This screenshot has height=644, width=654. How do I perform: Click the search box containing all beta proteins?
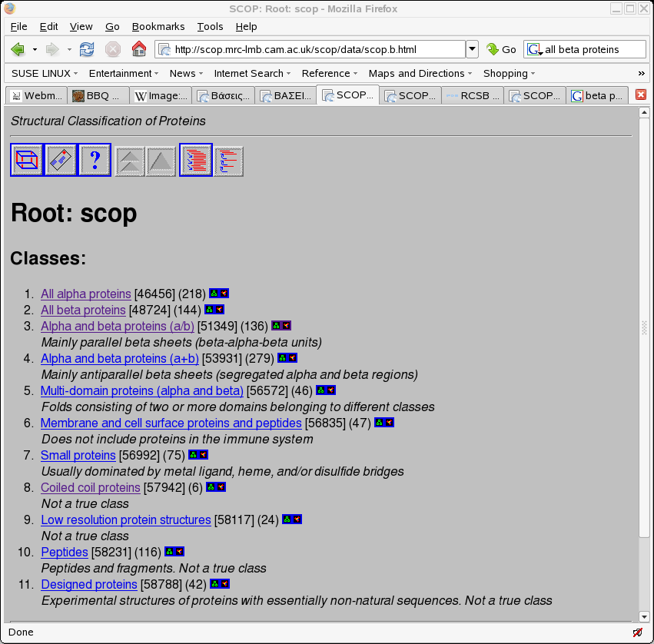click(585, 49)
